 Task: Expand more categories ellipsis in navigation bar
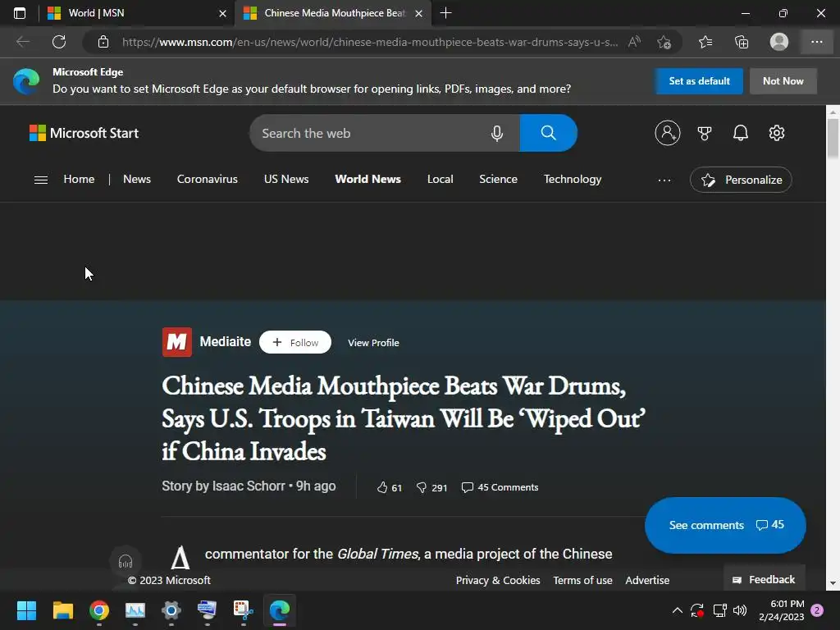coord(664,180)
